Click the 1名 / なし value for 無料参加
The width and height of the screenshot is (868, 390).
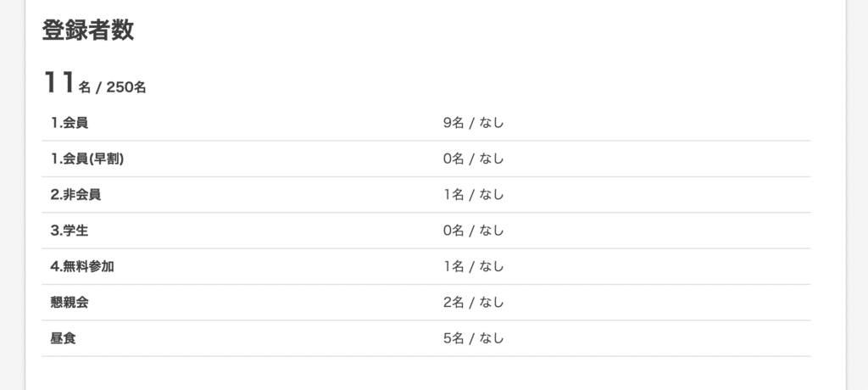(x=473, y=266)
